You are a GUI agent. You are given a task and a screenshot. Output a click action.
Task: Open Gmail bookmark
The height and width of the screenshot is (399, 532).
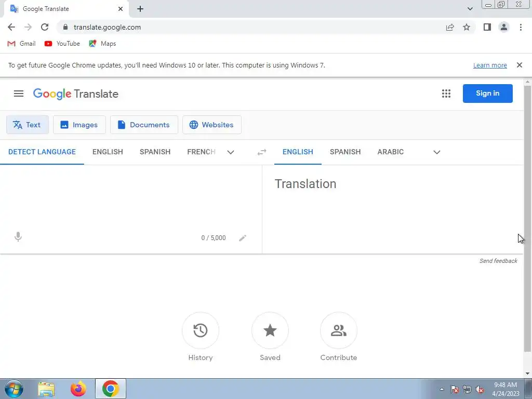[x=22, y=44]
